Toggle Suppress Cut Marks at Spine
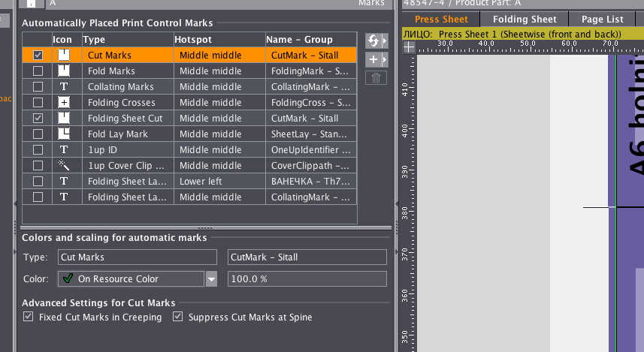 click(178, 317)
